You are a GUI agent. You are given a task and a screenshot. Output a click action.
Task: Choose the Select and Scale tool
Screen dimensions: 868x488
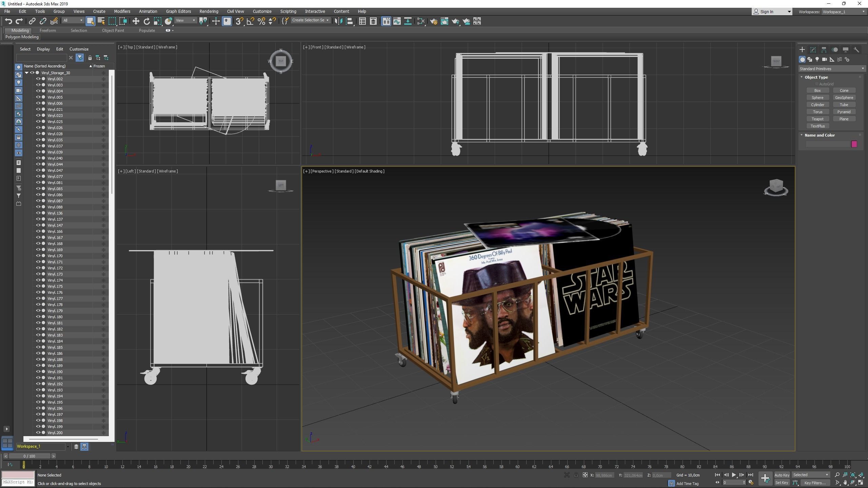pos(158,21)
